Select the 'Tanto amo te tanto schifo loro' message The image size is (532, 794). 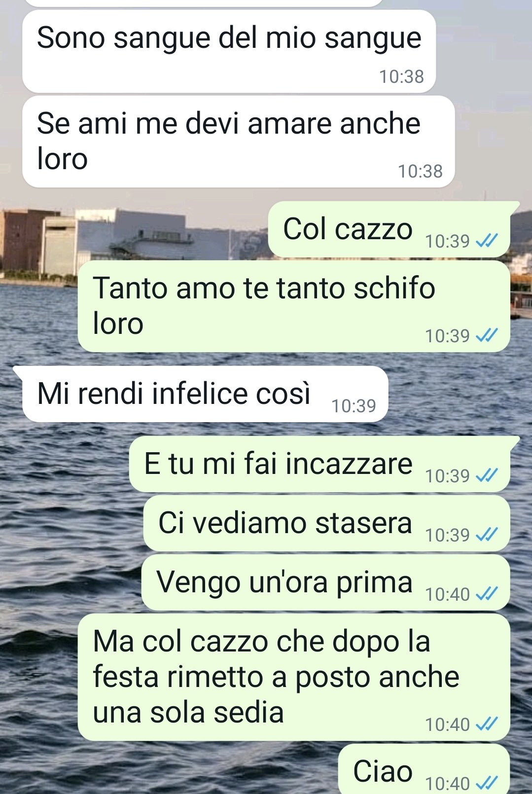(x=294, y=306)
